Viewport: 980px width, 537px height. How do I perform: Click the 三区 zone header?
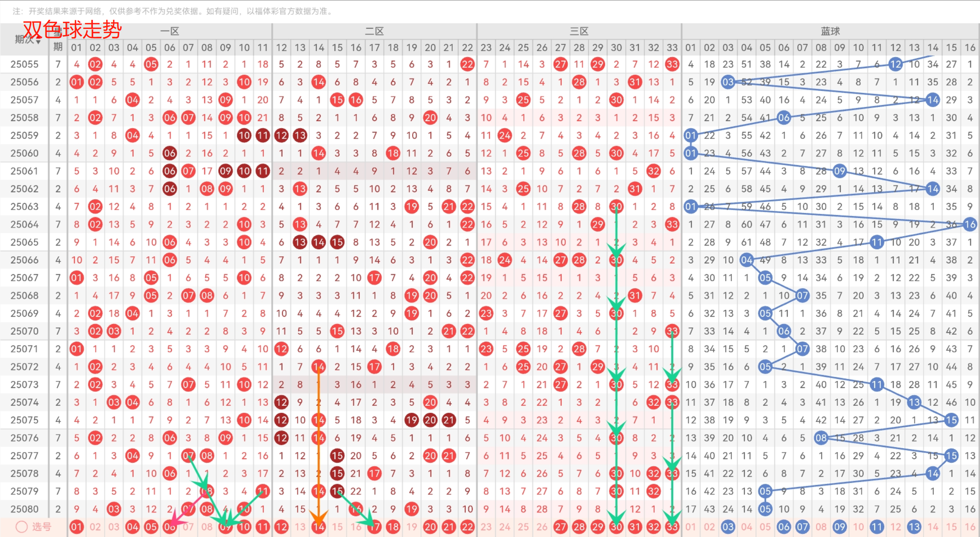pos(579,31)
